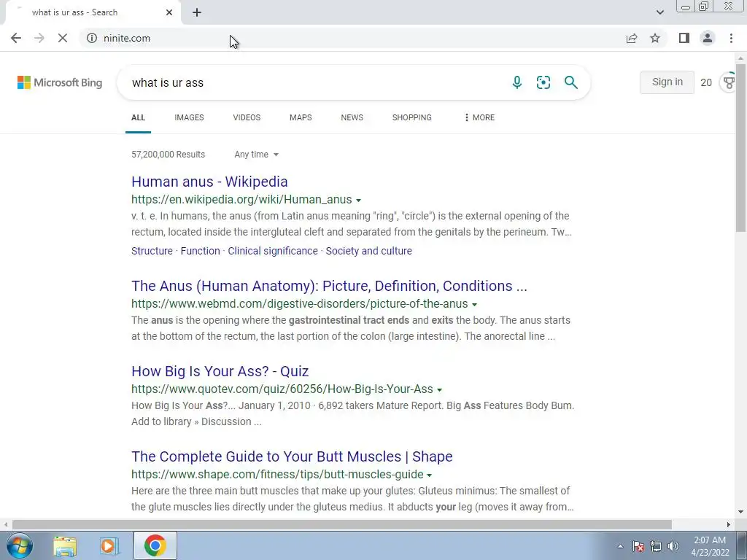Viewport: 747px width, 560px height.
Task: Open the Society and culture sublink
Action: pos(368,251)
